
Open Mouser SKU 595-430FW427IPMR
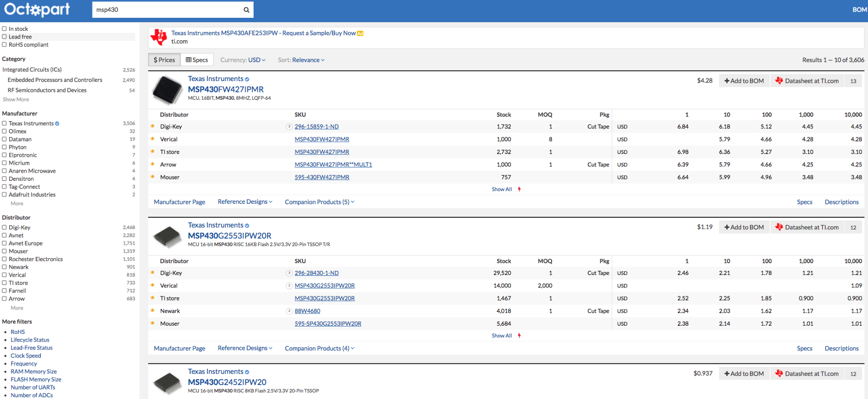(322, 177)
